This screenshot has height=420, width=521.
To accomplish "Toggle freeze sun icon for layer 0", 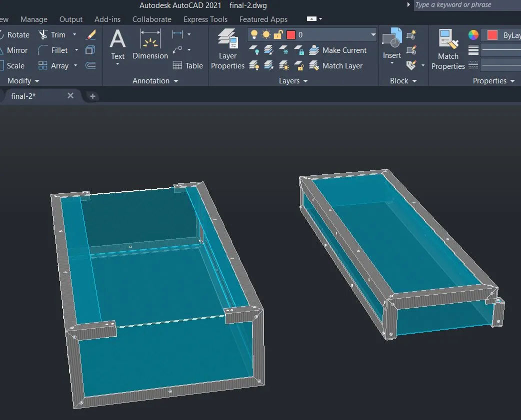I will coord(266,35).
